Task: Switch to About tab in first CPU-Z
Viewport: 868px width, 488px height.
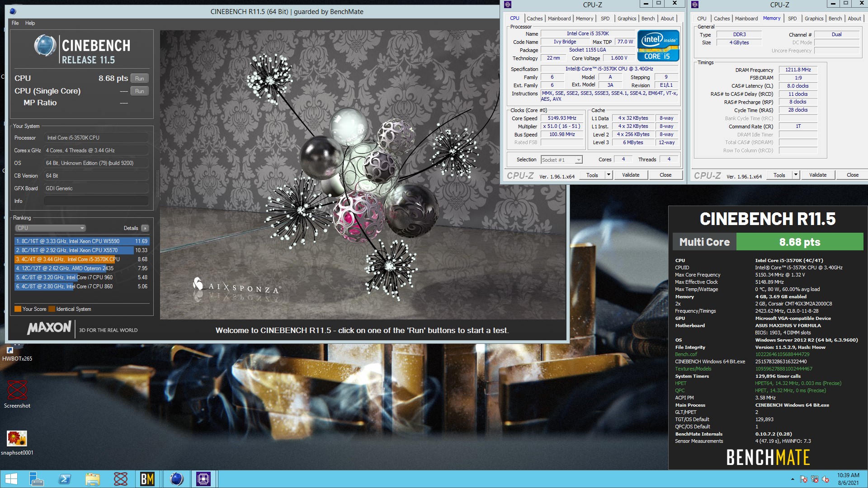Action: click(x=667, y=19)
